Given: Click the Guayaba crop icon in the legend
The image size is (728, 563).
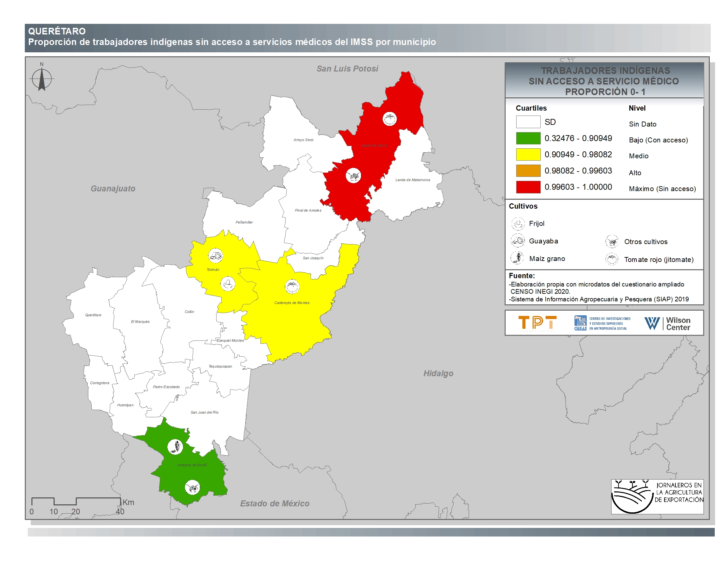Looking at the screenshot, I should [x=518, y=241].
